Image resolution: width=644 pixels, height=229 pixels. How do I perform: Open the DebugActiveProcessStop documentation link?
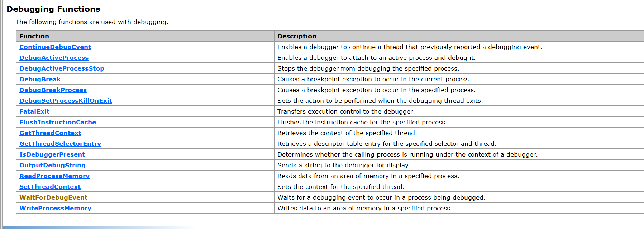pos(62,68)
